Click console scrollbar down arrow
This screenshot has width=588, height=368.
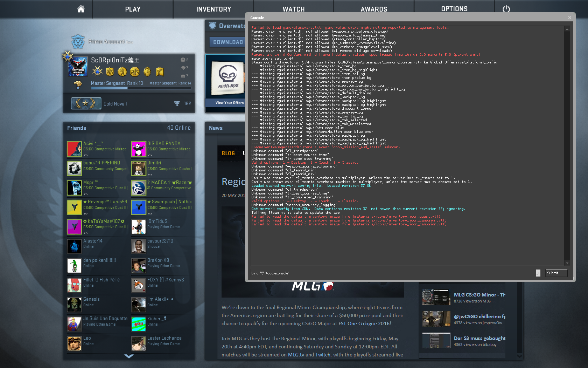(x=567, y=263)
